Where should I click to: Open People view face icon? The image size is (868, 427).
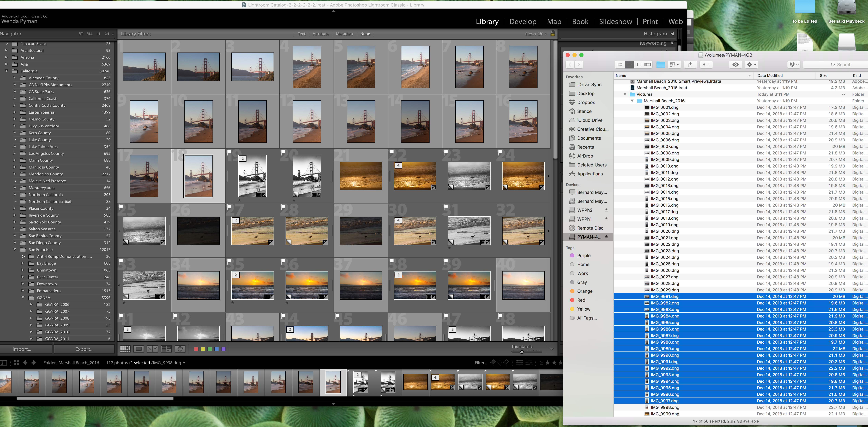click(x=180, y=349)
